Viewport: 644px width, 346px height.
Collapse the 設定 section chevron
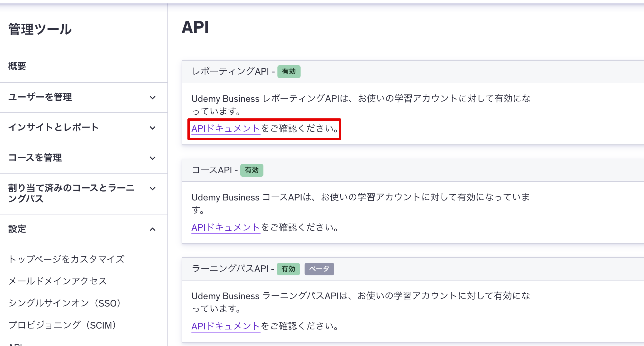click(x=153, y=229)
